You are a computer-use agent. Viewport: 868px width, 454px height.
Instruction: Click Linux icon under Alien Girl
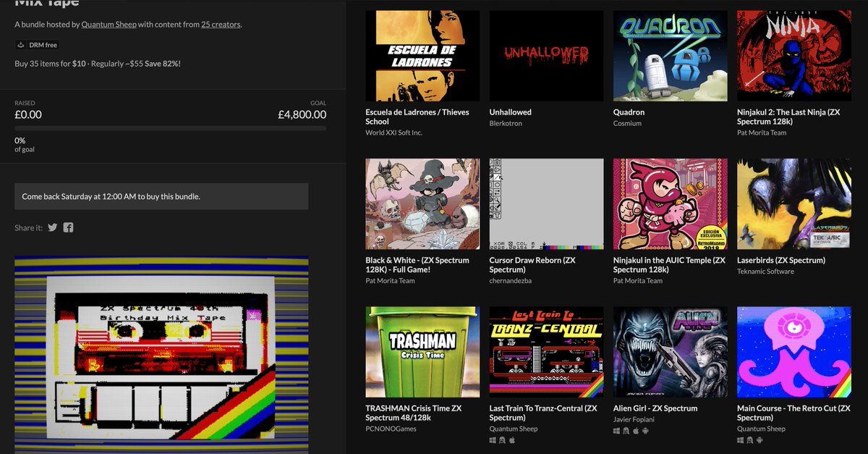point(626,430)
